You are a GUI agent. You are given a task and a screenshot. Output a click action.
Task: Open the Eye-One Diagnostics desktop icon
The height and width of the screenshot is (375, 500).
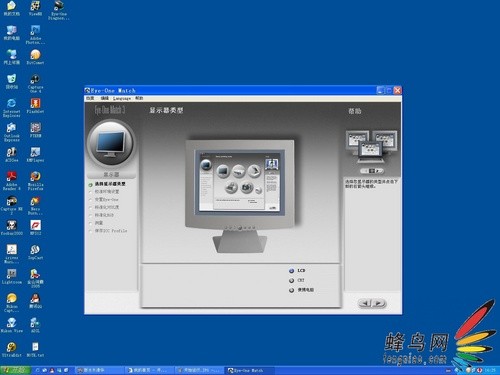point(59,10)
